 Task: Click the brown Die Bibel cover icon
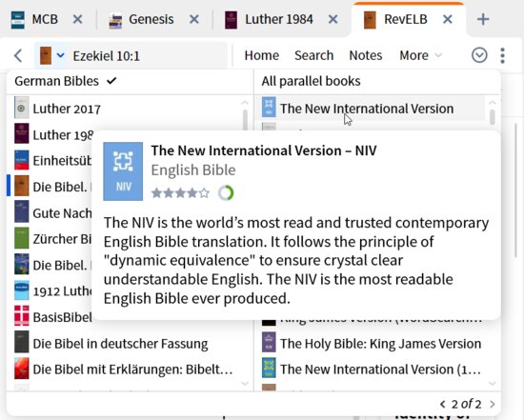click(22, 186)
